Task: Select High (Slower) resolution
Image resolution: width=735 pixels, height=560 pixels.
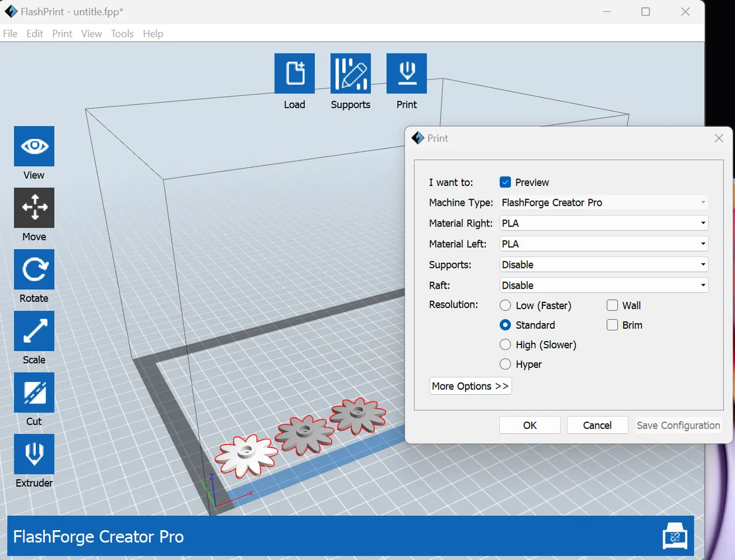Action: click(505, 344)
